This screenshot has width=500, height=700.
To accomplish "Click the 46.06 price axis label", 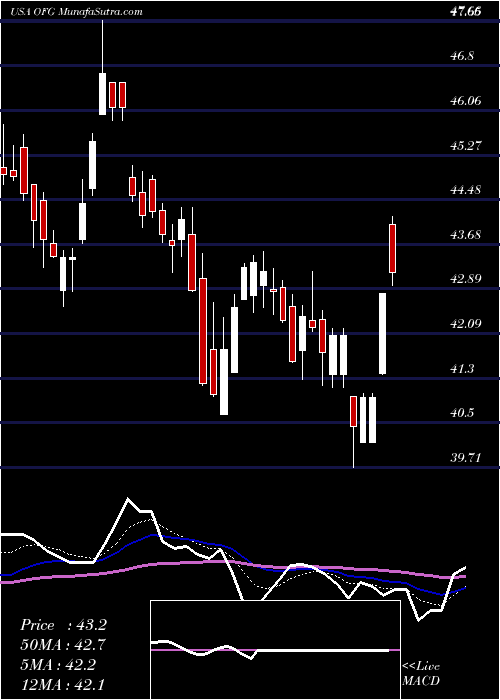I will click(x=465, y=101).
